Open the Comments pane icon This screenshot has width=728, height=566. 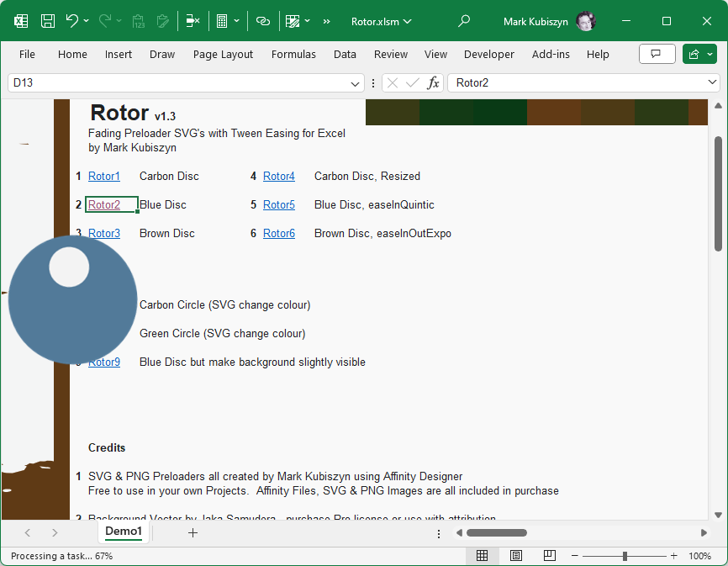coord(657,54)
